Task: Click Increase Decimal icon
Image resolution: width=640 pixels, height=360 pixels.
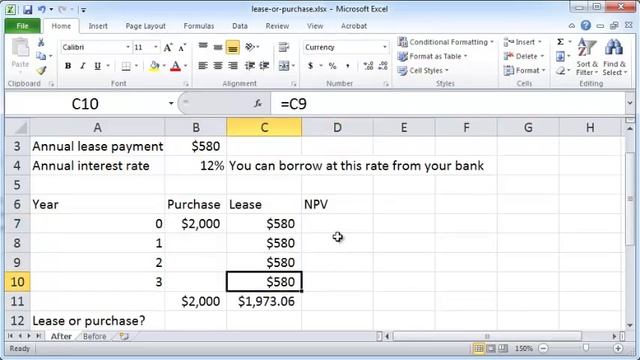Action: click(368, 65)
